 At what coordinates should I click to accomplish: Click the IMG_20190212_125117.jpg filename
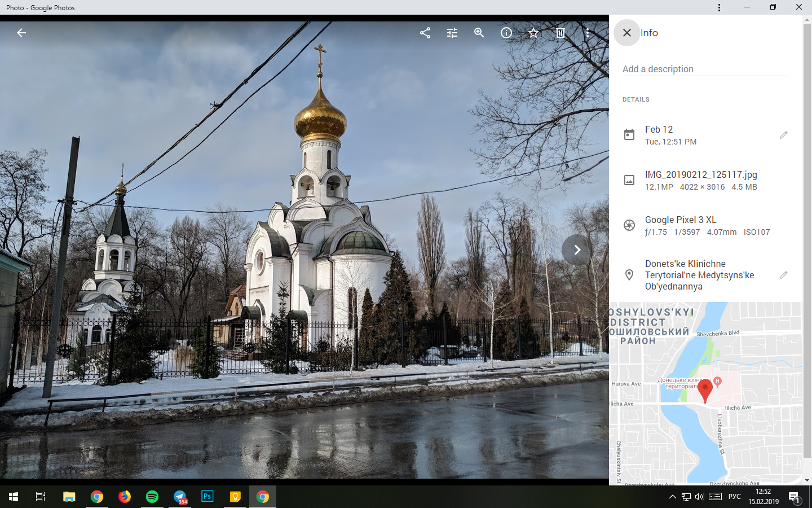[x=701, y=174]
